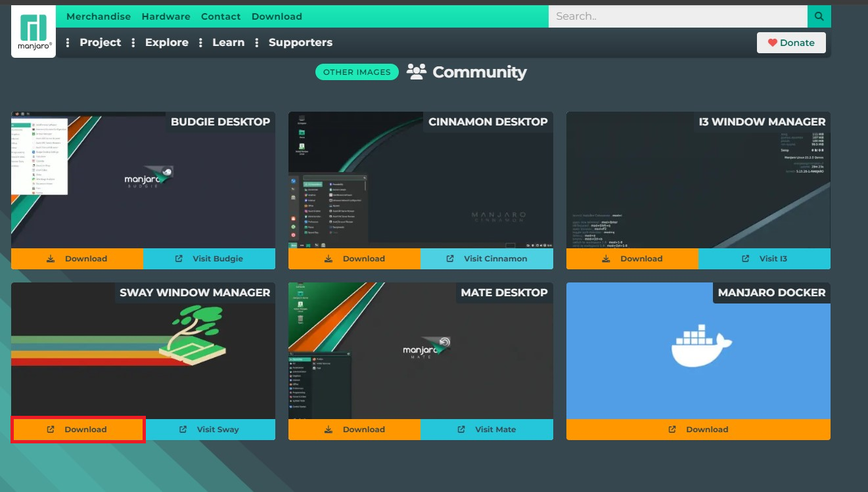
Task: Open the Learn menu
Action: click(228, 43)
